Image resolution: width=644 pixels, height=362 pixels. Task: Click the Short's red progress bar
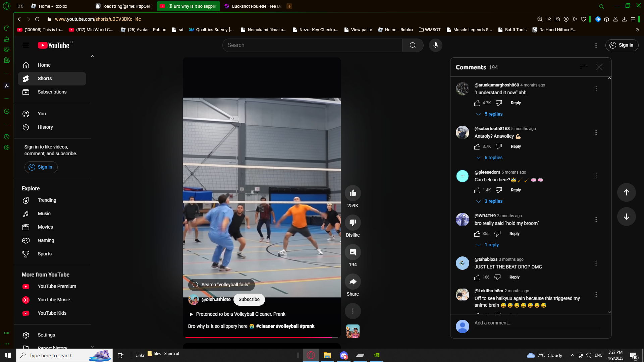262,337
